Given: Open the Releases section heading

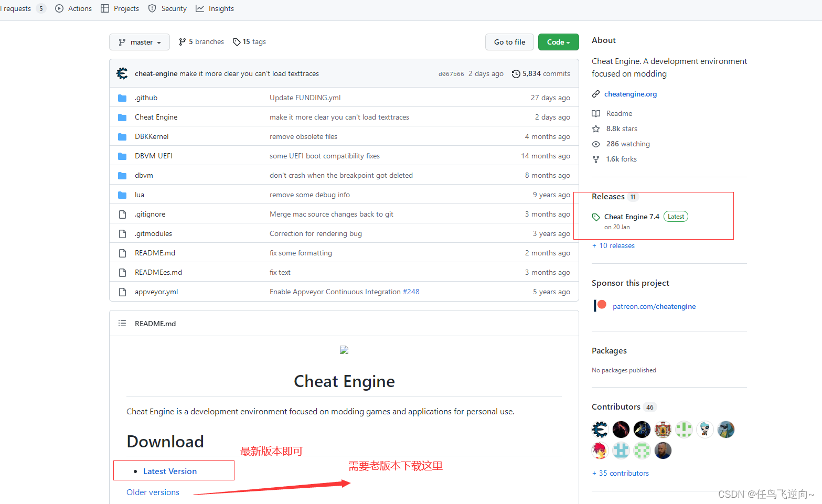Looking at the screenshot, I should (608, 197).
